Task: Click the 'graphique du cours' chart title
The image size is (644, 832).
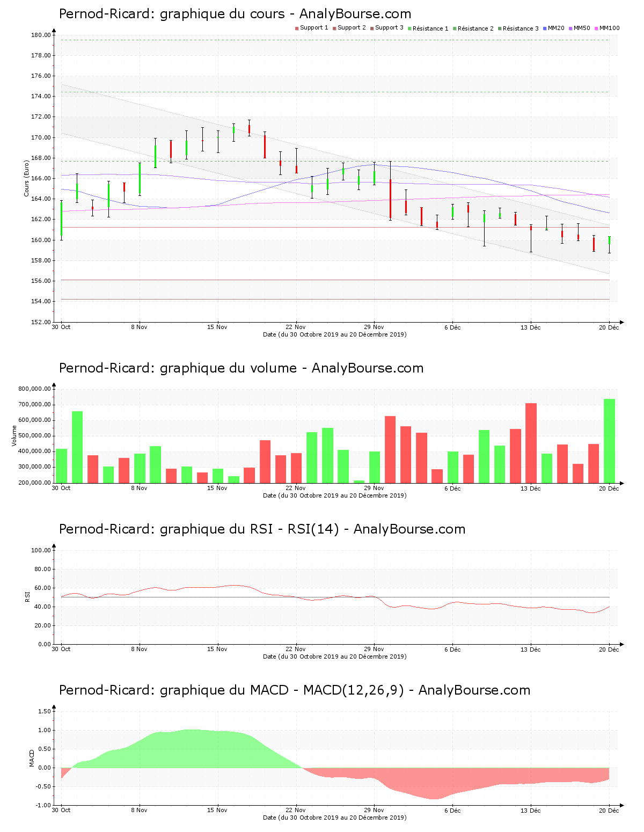Action: tap(235, 14)
